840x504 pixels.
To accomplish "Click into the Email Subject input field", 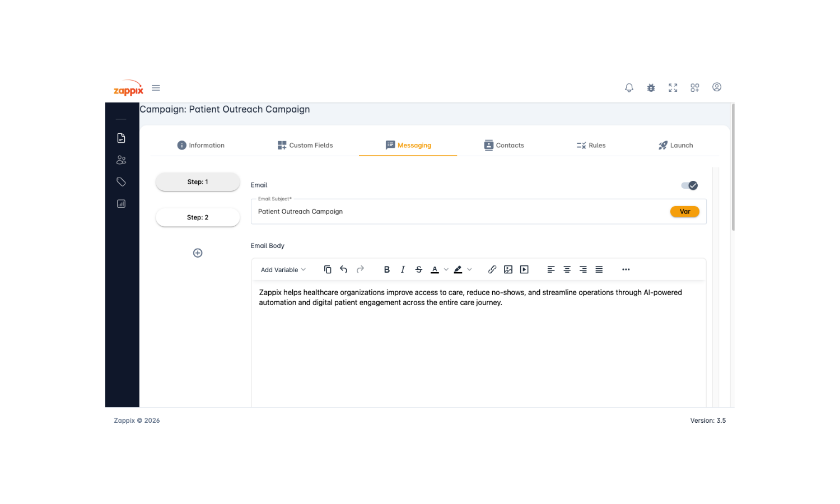I will (x=459, y=212).
